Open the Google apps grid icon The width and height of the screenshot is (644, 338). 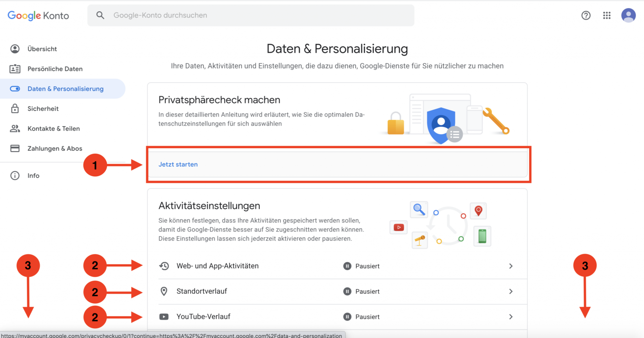pyautogui.click(x=607, y=15)
